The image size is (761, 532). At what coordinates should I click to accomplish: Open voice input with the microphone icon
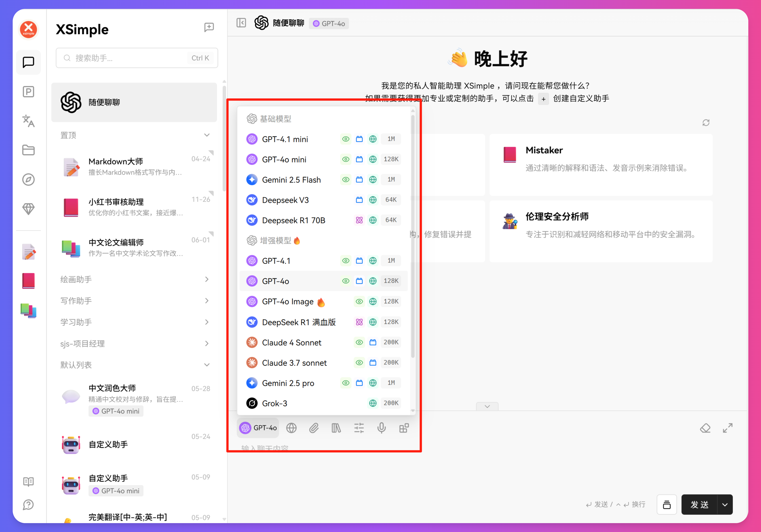(382, 428)
